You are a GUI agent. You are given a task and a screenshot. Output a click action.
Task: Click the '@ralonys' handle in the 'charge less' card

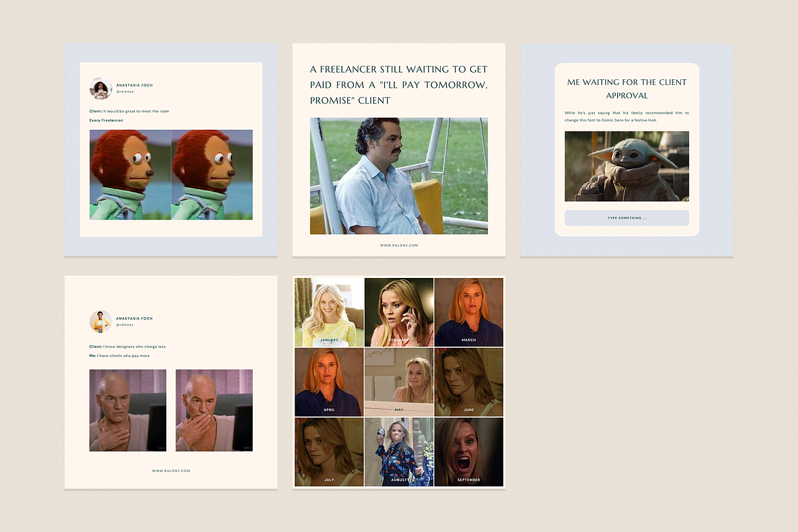pos(124,325)
